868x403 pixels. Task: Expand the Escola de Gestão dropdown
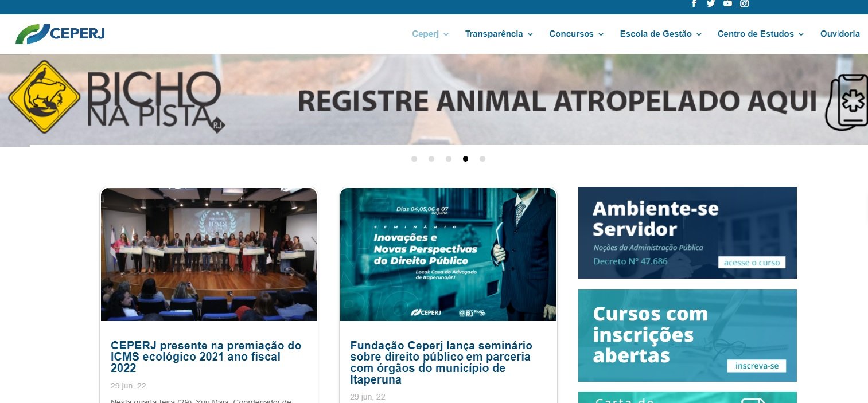tap(661, 34)
